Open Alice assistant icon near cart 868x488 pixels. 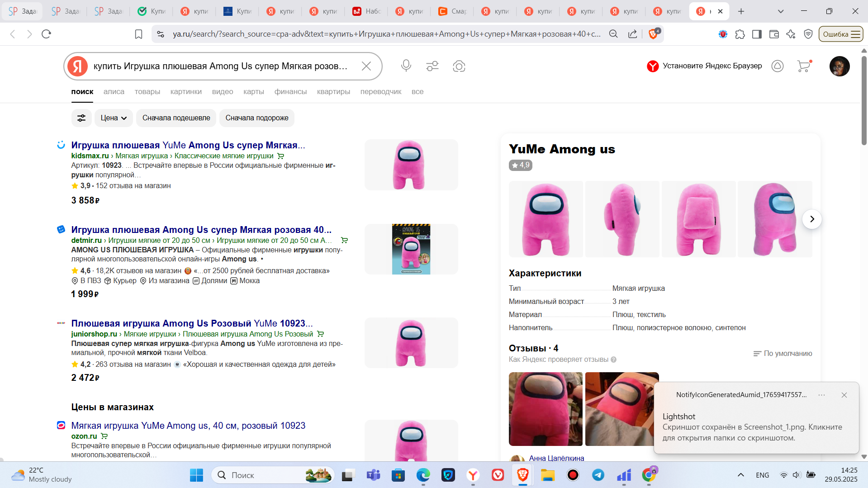pos(778,66)
